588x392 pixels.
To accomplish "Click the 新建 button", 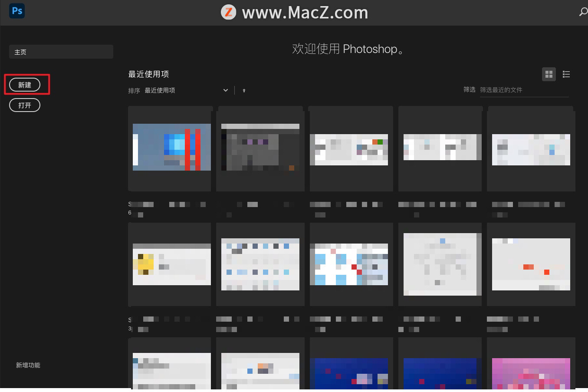I will point(25,85).
